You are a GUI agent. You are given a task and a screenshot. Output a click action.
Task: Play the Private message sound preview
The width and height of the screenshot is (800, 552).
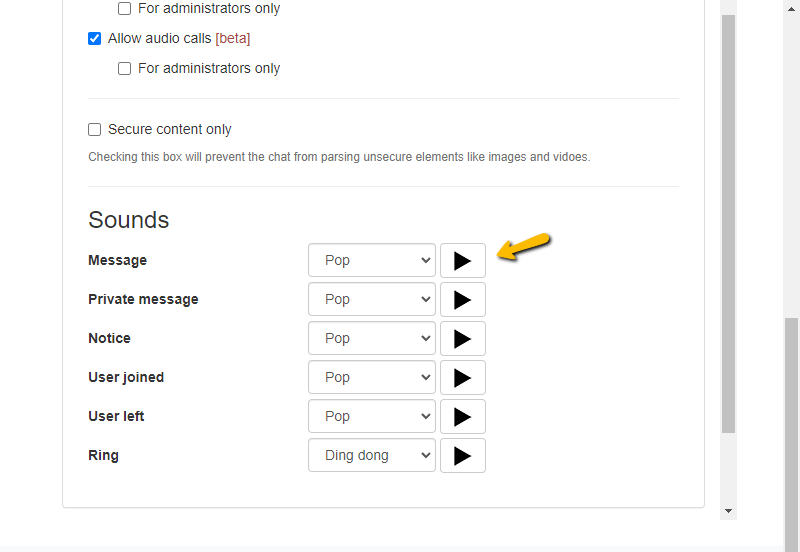462,299
